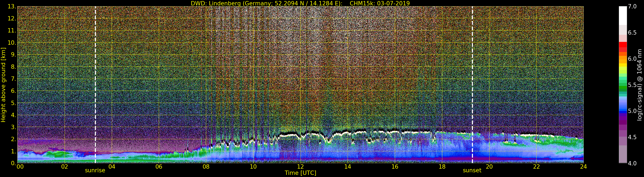Click the '6.' height axis tick label
Viewport: 644px width, 177px height.
[x=14, y=91]
